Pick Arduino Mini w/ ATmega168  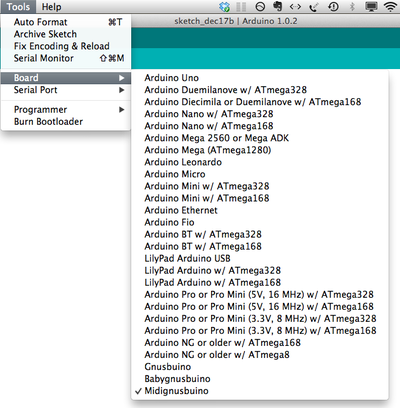point(260,198)
